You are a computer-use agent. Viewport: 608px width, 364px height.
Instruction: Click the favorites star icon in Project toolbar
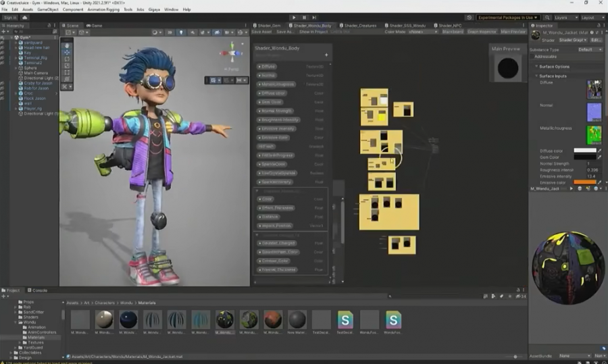pyautogui.click(x=510, y=296)
